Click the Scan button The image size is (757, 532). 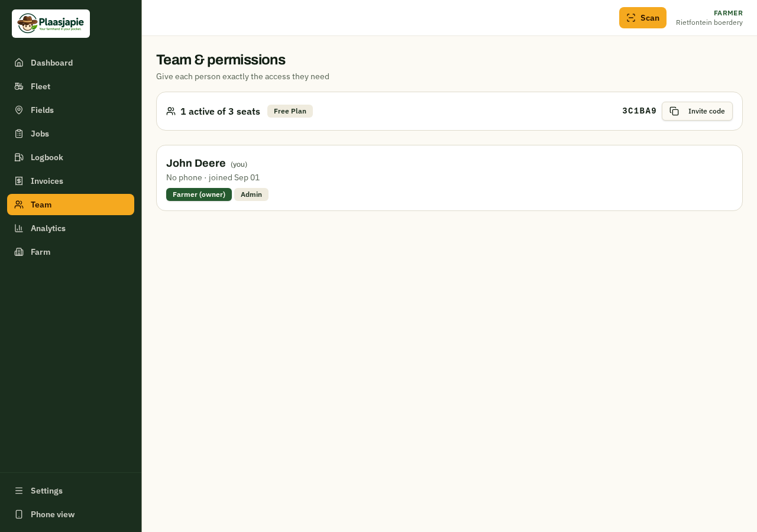[643, 18]
